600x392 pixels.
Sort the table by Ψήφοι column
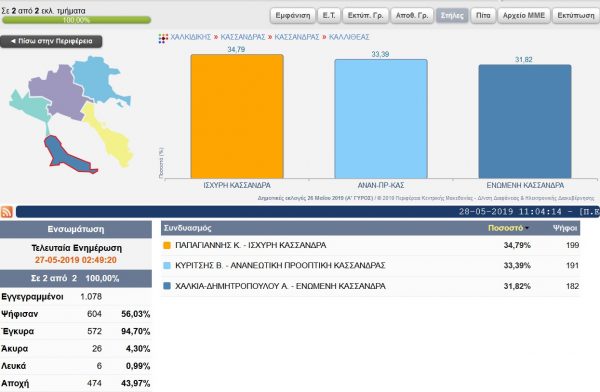coord(565,228)
